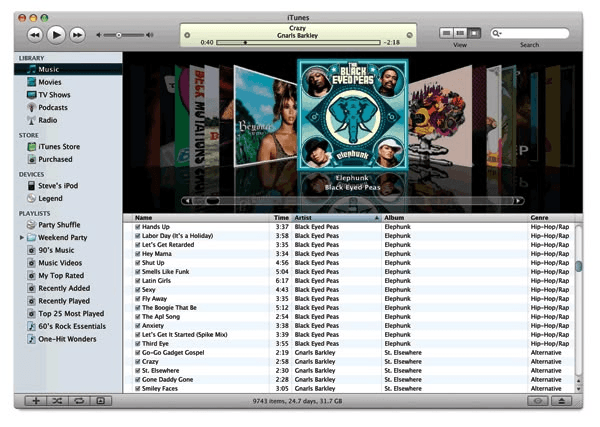Screen dimensions: 600x427
Task: Click the song playback progress bar
Action: [298, 42]
